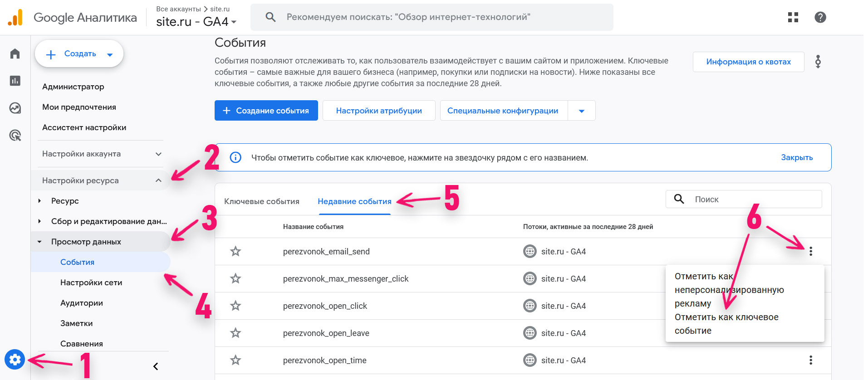The width and height of the screenshot is (868, 380).
Task: Collapse the Настройки ресурса section
Action: (x=158, y=180)
